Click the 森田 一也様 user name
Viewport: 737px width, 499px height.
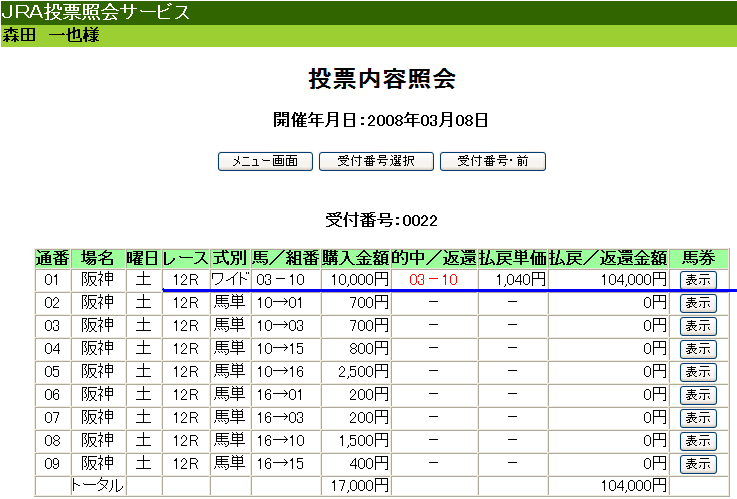pyautogui.click(x=51, y=35)
